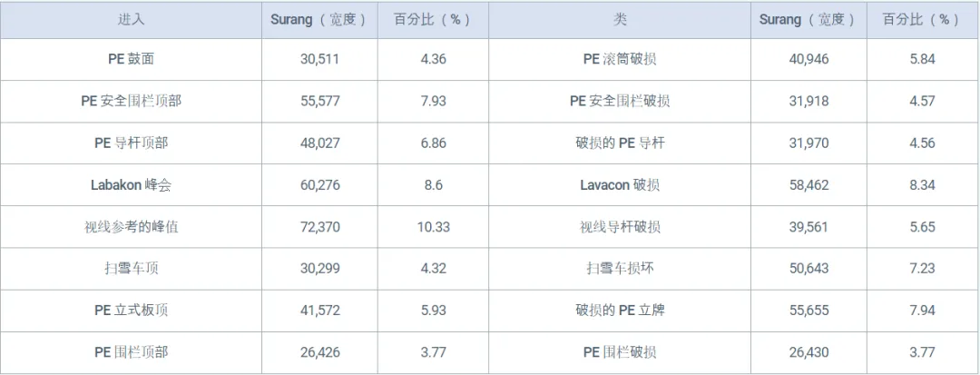Click the 破损的 PE 立牌 cell
980x375 pixels.
point(620,310)
